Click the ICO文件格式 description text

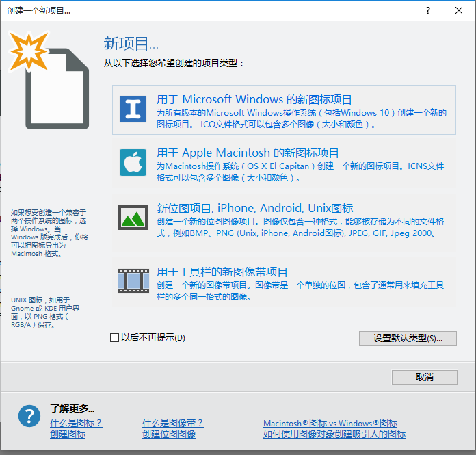pos(301,118)
